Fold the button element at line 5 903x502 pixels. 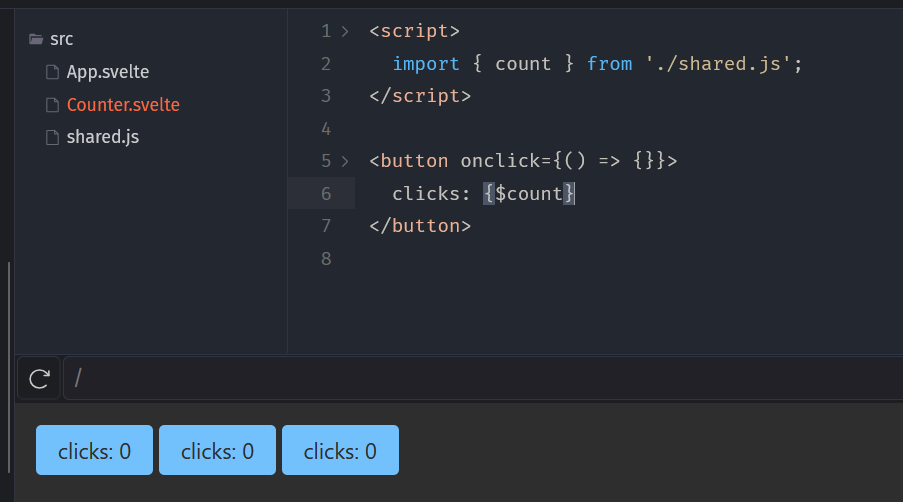tap(345, 161)
